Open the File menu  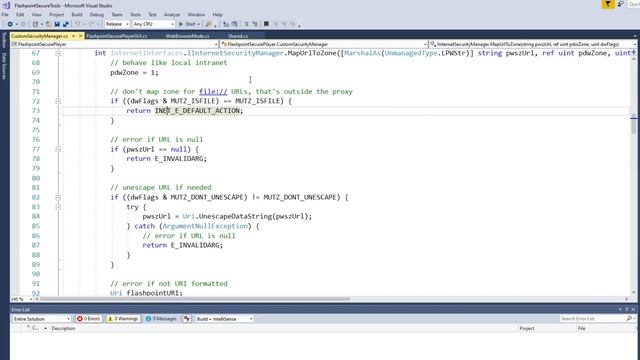[x=5, y=15]
